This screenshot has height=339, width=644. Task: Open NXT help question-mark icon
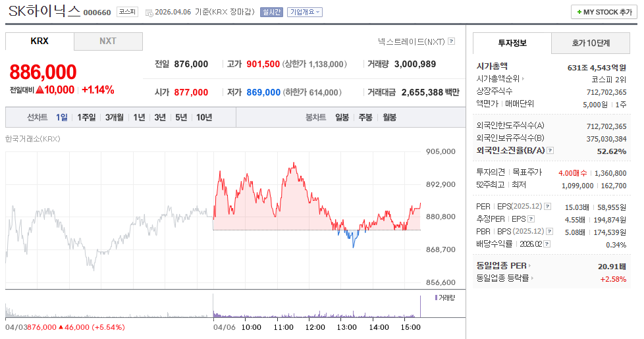451,41
